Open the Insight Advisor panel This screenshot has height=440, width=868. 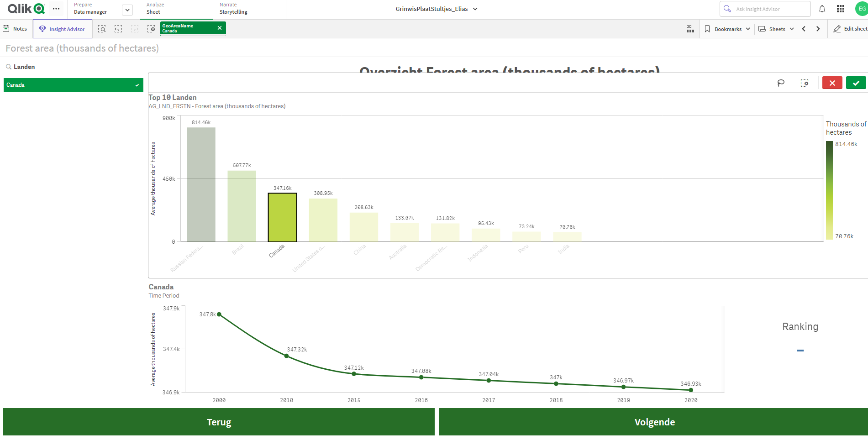63,28
